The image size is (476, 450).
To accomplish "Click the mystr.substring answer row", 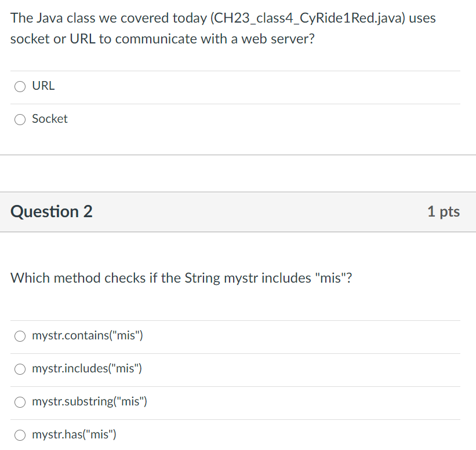I will [x=90, y=401].
